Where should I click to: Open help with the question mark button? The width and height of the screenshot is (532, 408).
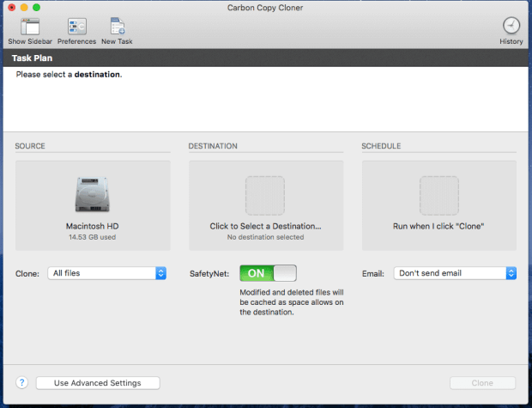point(21,383)
